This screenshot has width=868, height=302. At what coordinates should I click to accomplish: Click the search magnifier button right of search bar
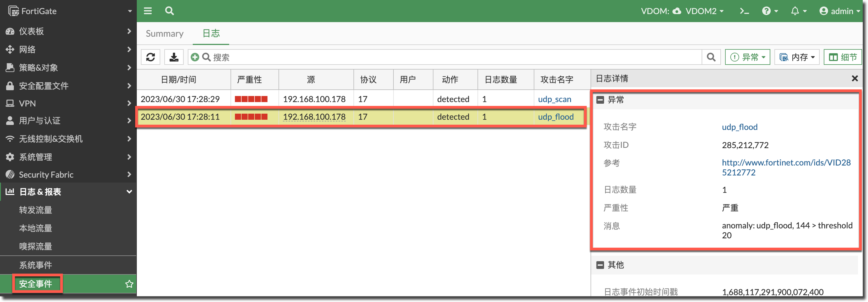tap(711, 57)
